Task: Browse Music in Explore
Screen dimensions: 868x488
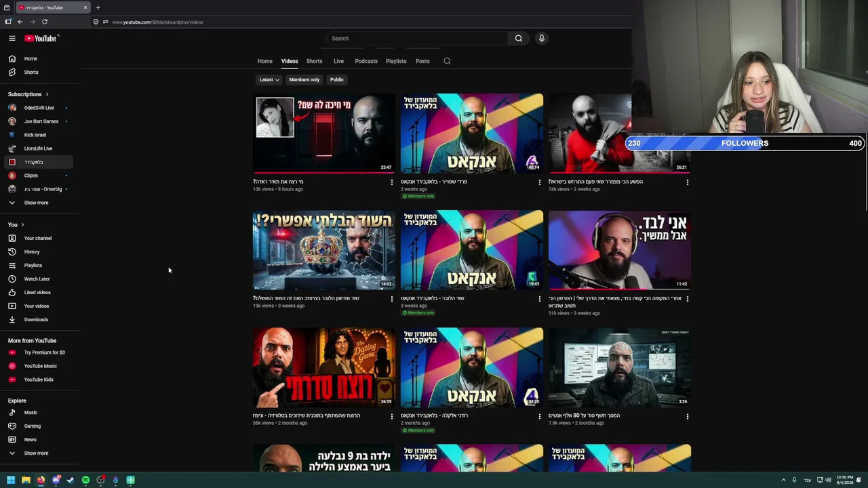Action: tap(39, 413)
